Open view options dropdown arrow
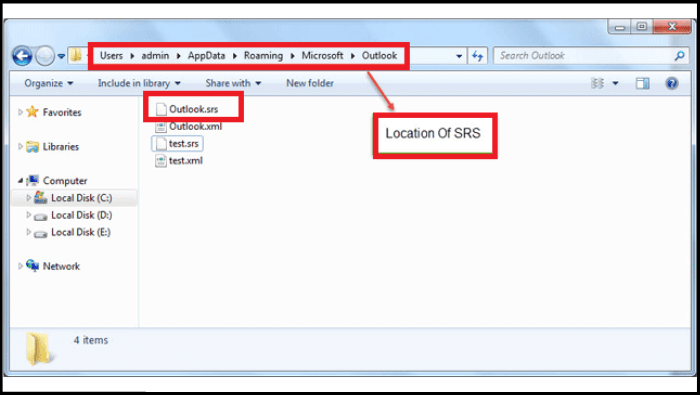The image size is (700, 395). pos(615,83)
